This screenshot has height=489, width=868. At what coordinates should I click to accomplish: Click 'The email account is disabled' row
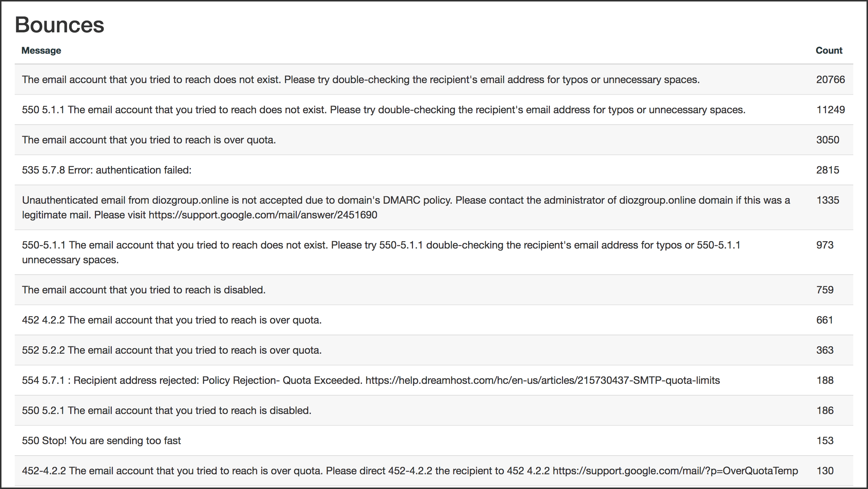[143, 290]
